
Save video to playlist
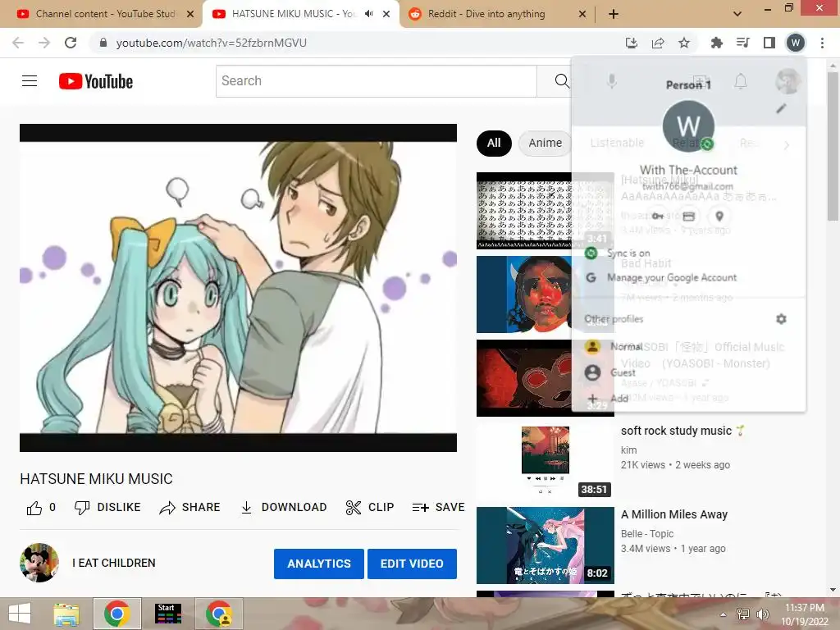[438, 507]
